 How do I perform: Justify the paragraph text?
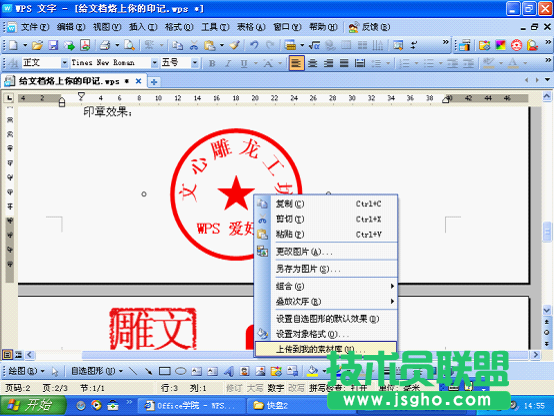[344, 63]
